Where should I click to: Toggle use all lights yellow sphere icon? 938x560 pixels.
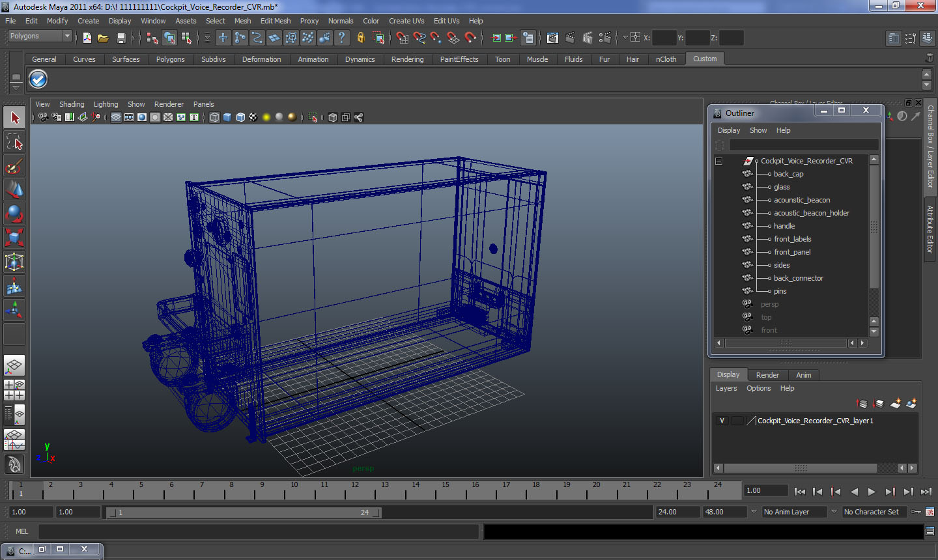click(x=266, y=117)
